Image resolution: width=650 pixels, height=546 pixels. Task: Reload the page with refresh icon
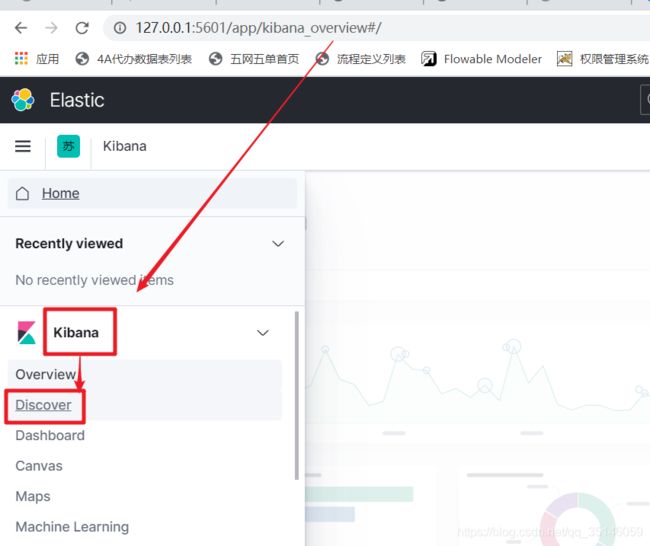82,28
